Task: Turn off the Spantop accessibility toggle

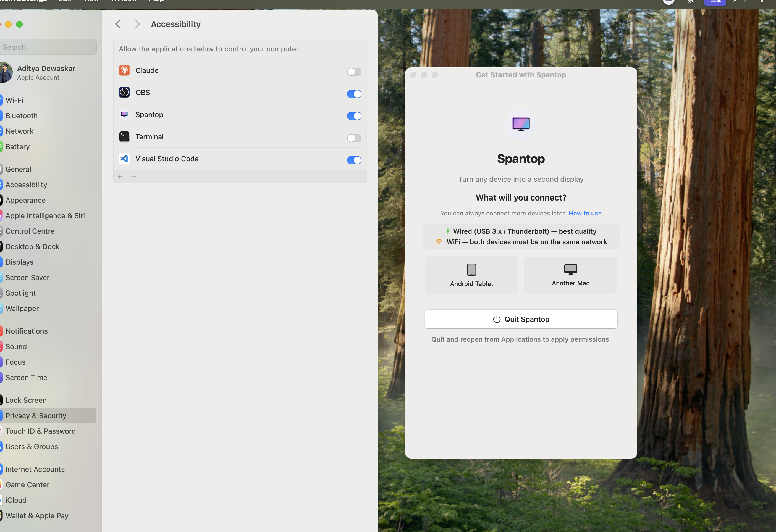Action: 354,116
